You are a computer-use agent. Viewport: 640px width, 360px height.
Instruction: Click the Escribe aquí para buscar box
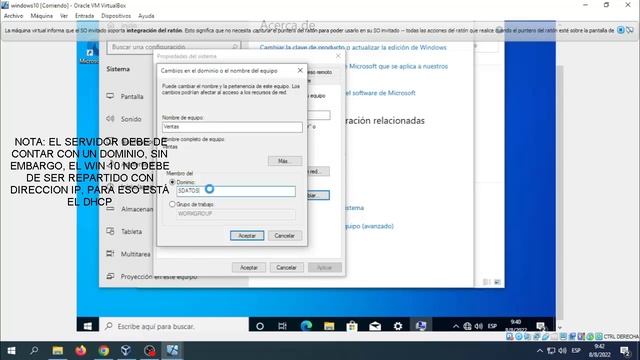[174, 326]
